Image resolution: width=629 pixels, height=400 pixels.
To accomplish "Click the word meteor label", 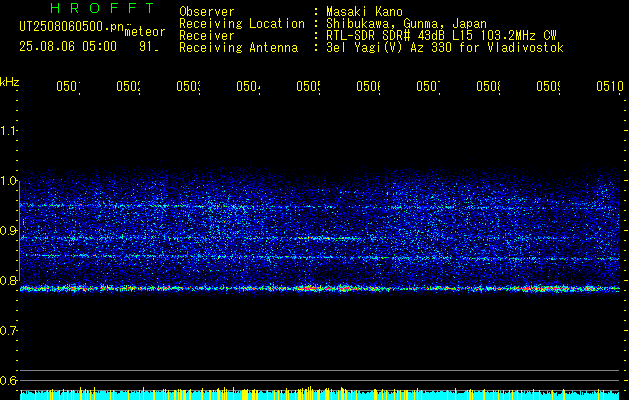I will coord(145,32).
